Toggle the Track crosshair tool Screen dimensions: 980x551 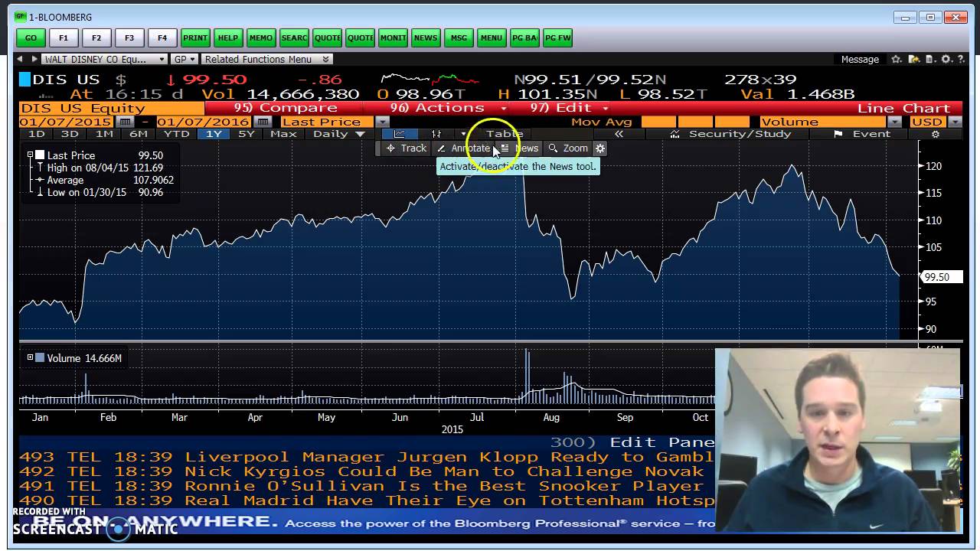[x=407, y=148]
